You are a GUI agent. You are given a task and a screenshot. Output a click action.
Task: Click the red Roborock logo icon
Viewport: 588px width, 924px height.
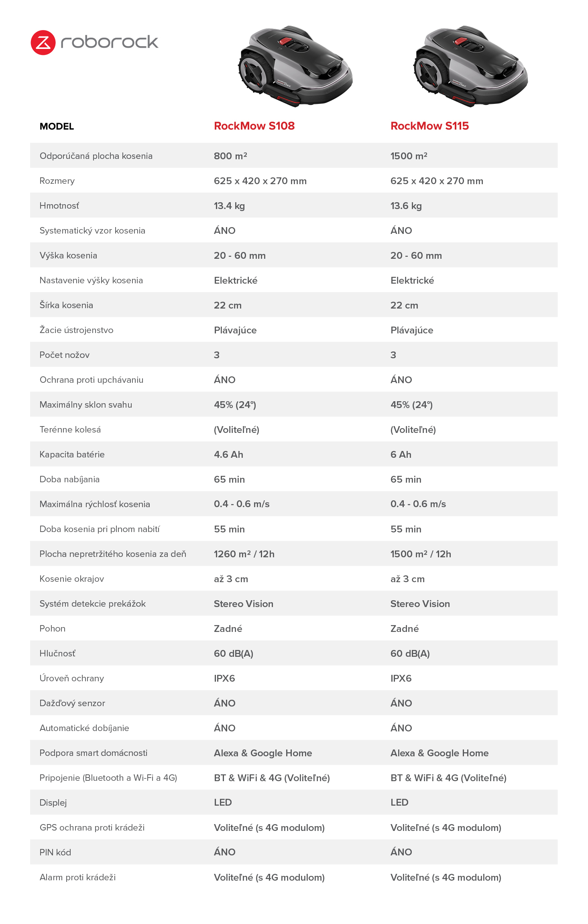43,42
